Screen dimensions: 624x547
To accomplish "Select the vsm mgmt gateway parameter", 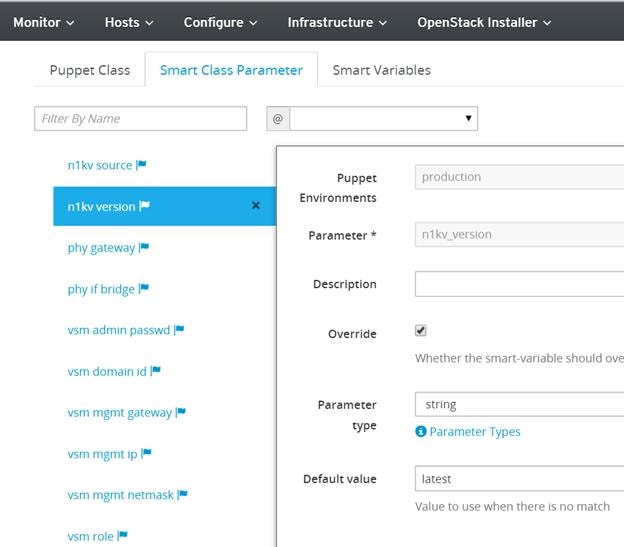I will pos(119,413).
